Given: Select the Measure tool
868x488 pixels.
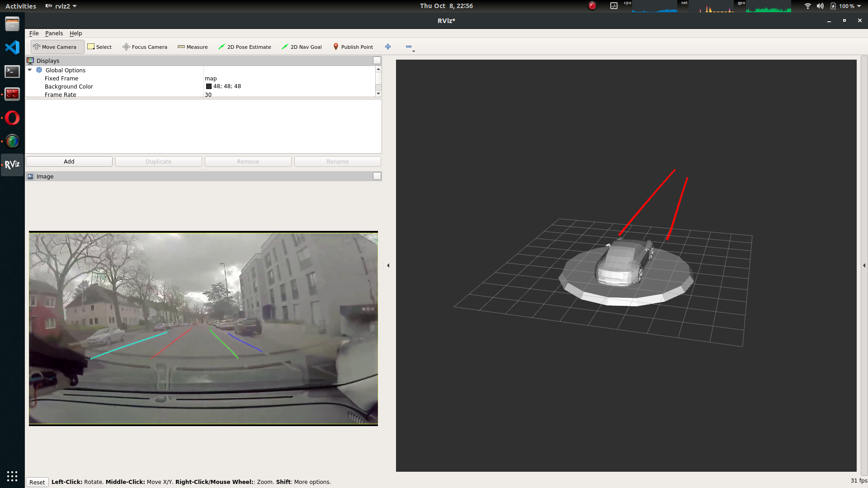Looking at the screenshot, I should tap(193, 47).
